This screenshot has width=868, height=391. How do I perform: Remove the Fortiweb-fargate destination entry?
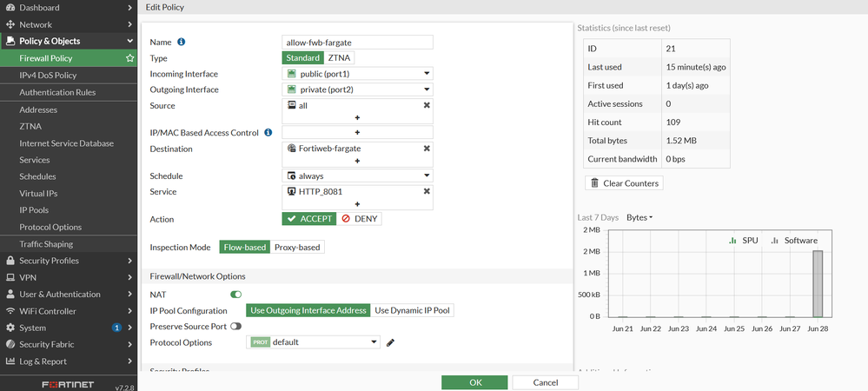[427, 149]
